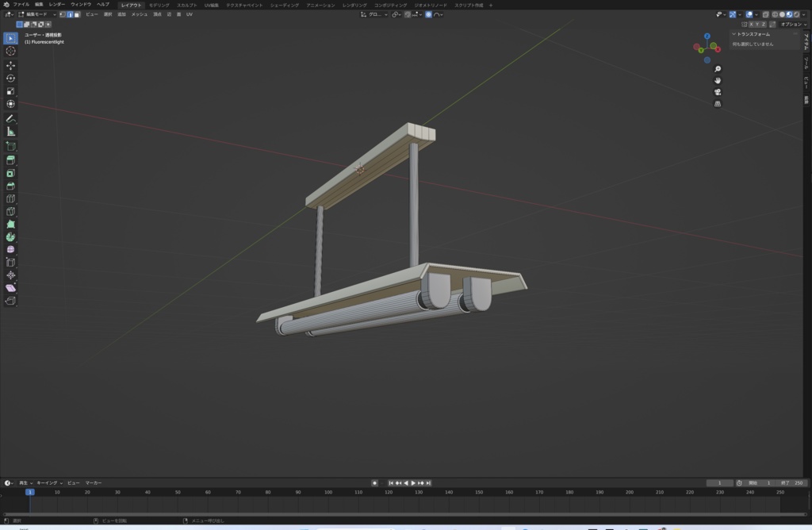Screen dimensions: 812x530
Task: Toggle X-ray mode in the header
Action: tap(764, 14)
